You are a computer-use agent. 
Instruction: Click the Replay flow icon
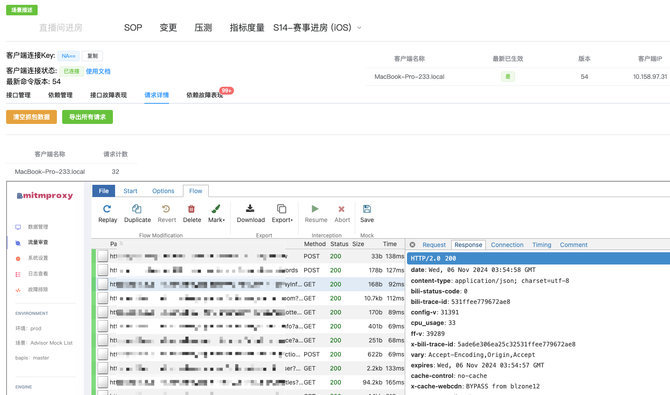107,209
